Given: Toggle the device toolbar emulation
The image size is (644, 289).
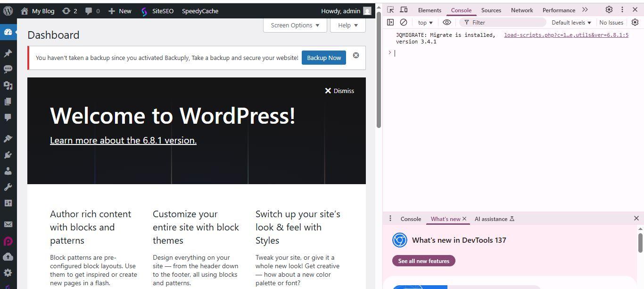Looking at the screenshot, I should click(404, 10).
